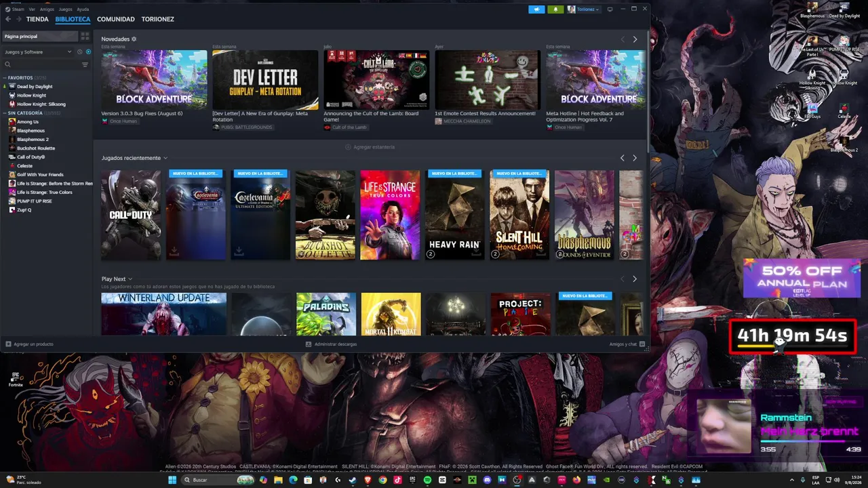The height and width of the screenshot is (488, 868).
Task: Go back with the Steam back arrow
Action: [8, 19]
